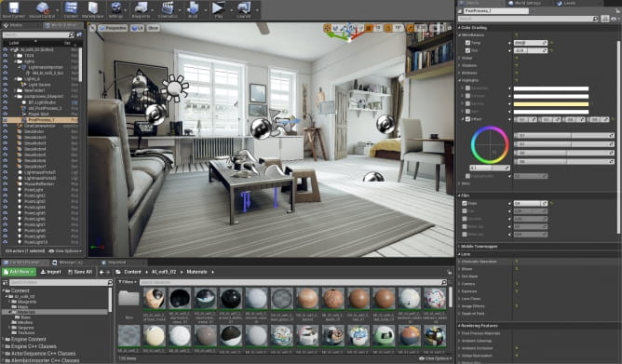Open the Source Control dropdown arrow
The width and height of the screenshot is (622, 364).
58,10
